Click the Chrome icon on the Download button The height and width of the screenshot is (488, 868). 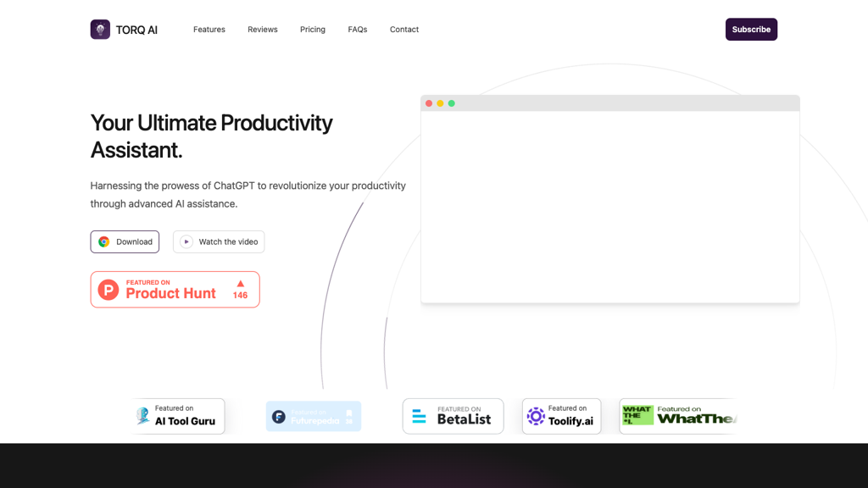tap(104, 241)
